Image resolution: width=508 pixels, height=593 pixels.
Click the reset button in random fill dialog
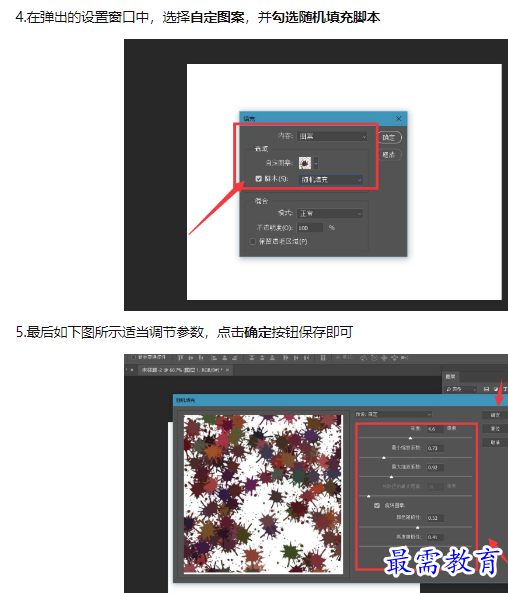[495, 428]
